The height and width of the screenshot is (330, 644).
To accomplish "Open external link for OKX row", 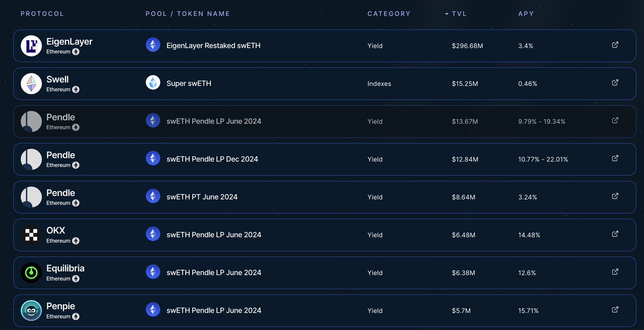I will (615, 234).
